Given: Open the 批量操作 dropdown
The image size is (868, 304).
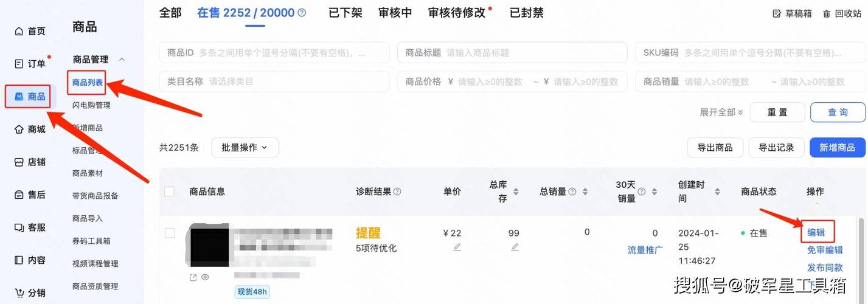Looking at the screenshot, I should 245,147.
